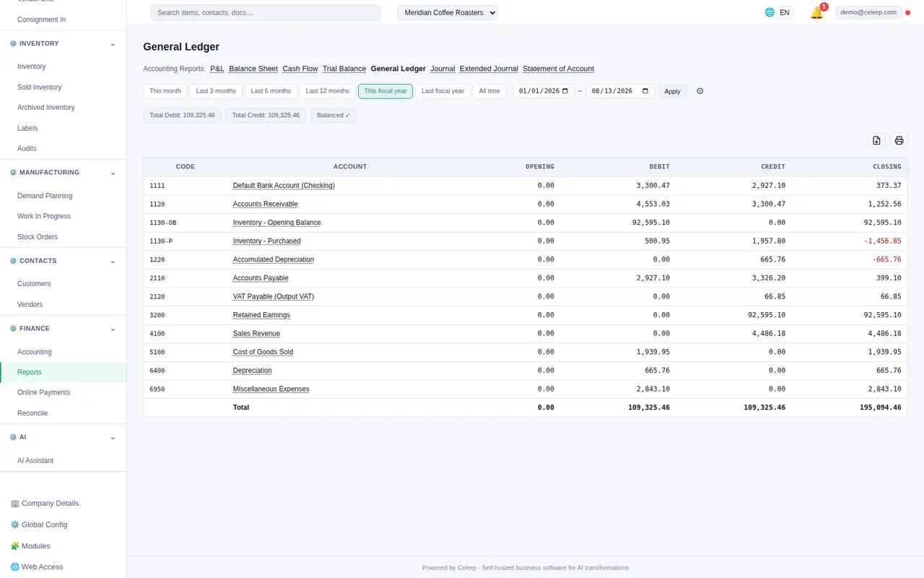Select the This month period filter
Viewport: 924px width, 578px height.
165,91
